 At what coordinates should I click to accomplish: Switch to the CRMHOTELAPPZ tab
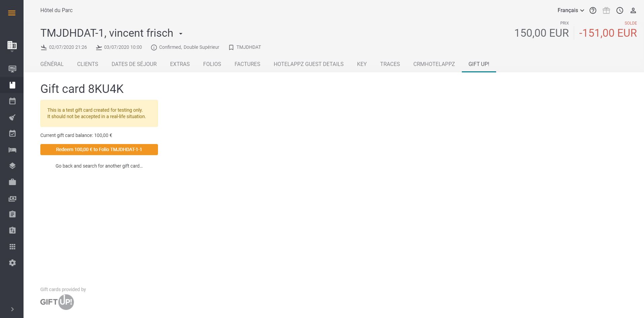coord(434,64)
